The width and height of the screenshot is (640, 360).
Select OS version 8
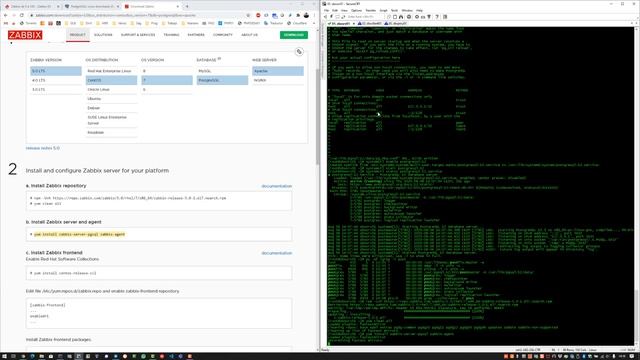[x=167, y=71]
